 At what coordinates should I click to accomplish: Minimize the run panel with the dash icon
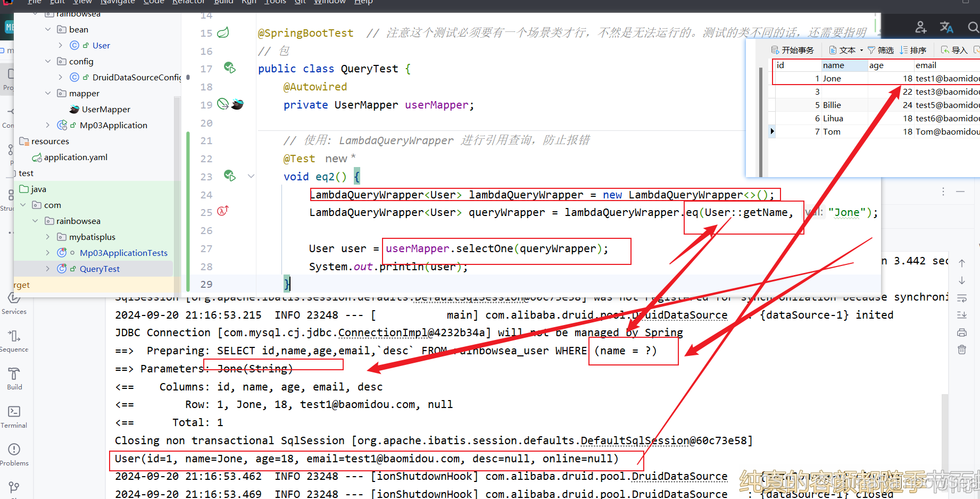pyautogui.click(x=960, y=191)
